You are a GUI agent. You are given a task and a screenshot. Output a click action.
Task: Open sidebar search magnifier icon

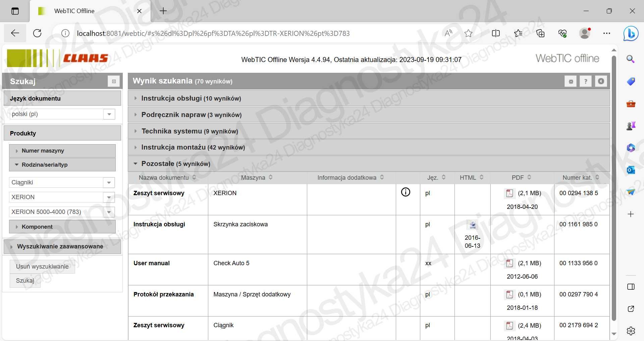631,59
